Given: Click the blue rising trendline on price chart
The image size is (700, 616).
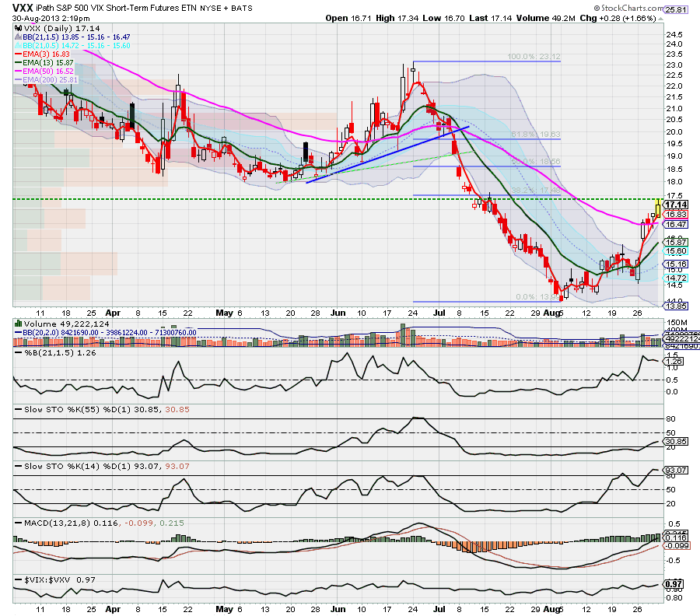Looking at the screenshot, I should tap(387, 155).
